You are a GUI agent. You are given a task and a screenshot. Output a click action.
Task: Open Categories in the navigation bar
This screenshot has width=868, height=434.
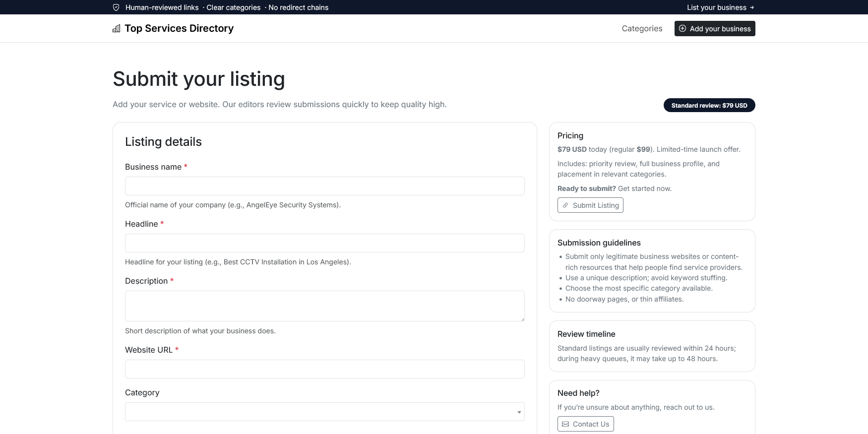click(642, 29)
